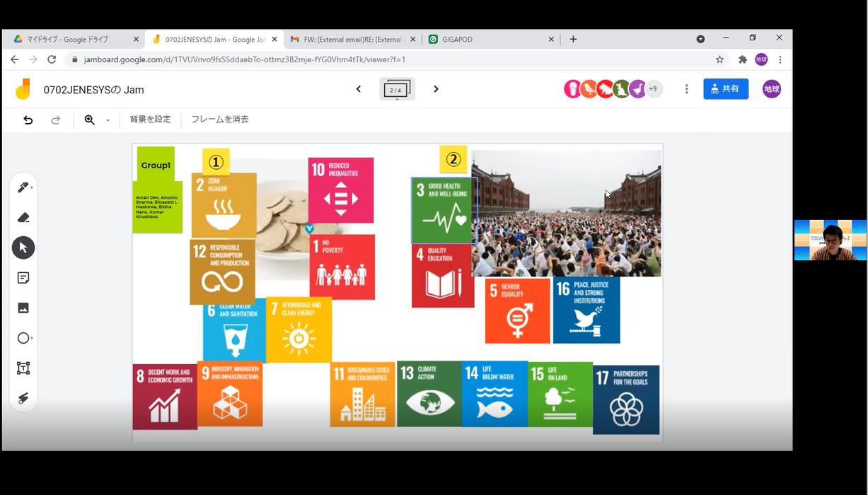Select the crowd photo by brick buildings
Image resolution: width=868 pixels, height=495 pixels.
coord(567,213)
